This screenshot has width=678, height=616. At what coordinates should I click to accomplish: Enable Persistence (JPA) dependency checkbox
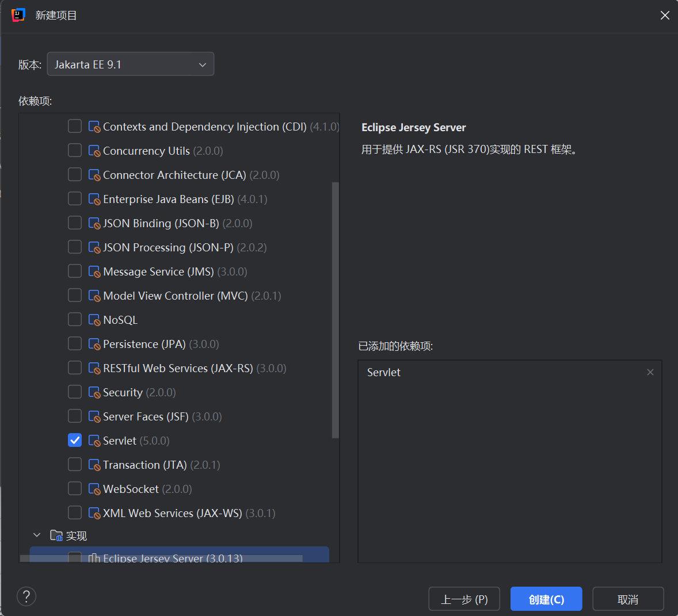point(75,343)
